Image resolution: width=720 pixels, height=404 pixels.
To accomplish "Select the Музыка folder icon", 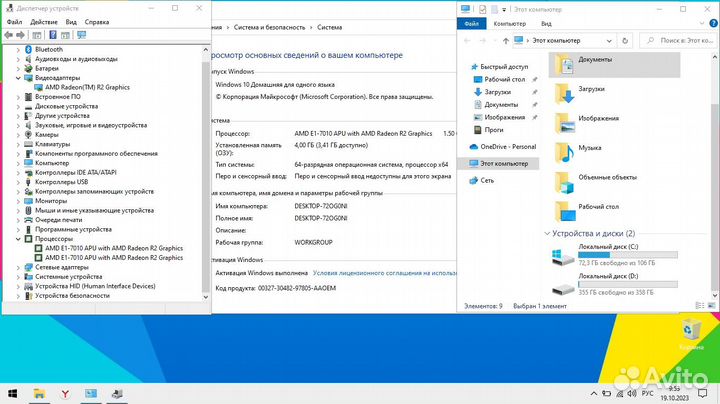I will click(564, 152).
